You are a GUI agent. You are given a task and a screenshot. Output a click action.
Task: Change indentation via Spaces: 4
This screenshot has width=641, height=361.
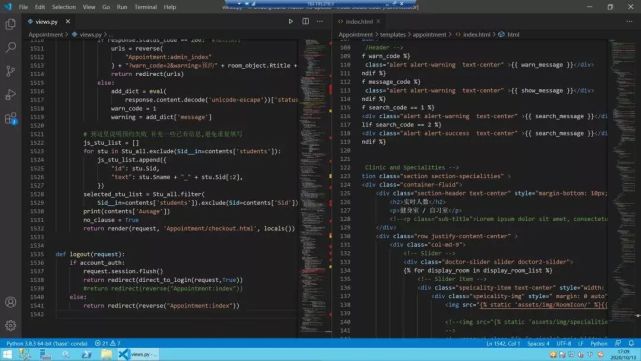pos(538,343)
